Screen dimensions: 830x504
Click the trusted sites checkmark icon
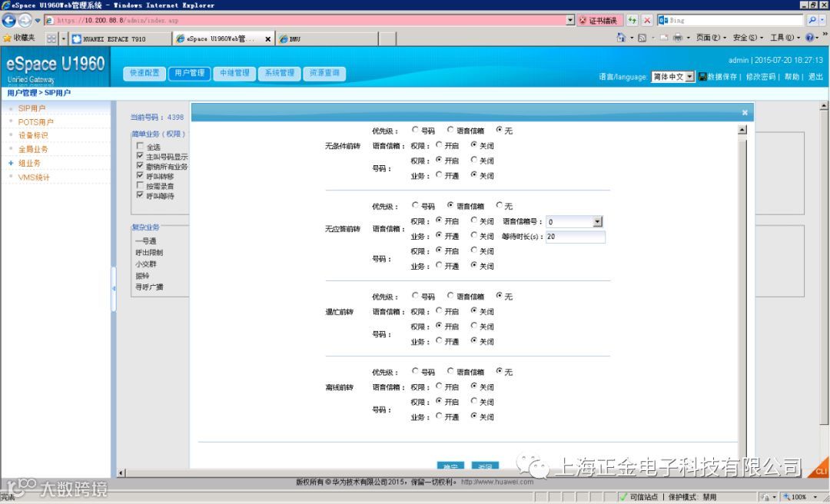[x=623, y=497]
